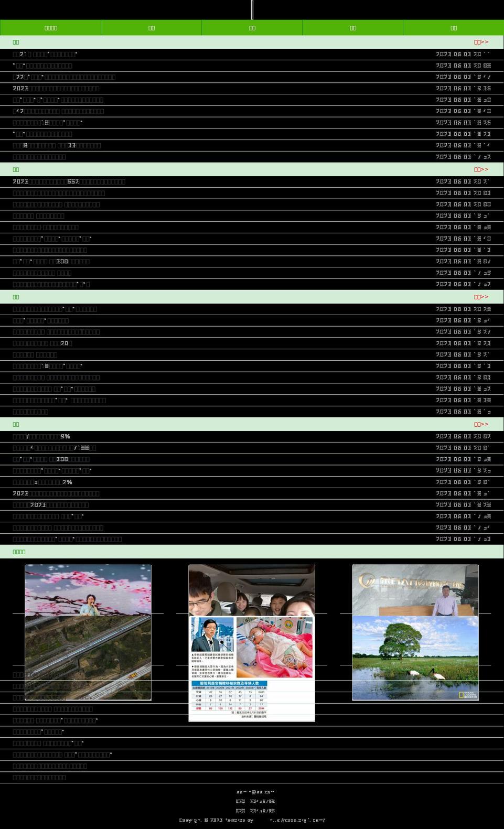Open the headline starting with 2023 in first section

coord(56,89)
